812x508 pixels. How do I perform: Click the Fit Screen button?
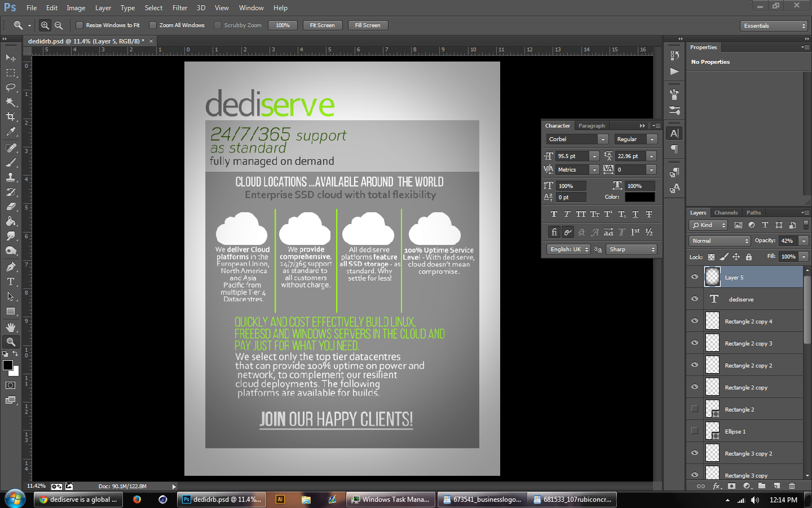point(322,25)
